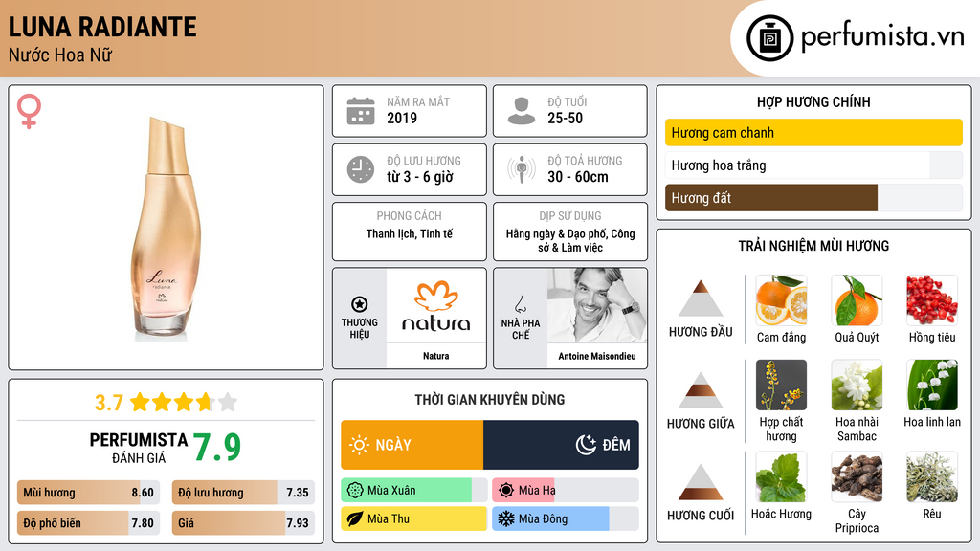Click the sillage icon beside Độ toả hương
Screen dimensions: 980x551
click(522, 169)
